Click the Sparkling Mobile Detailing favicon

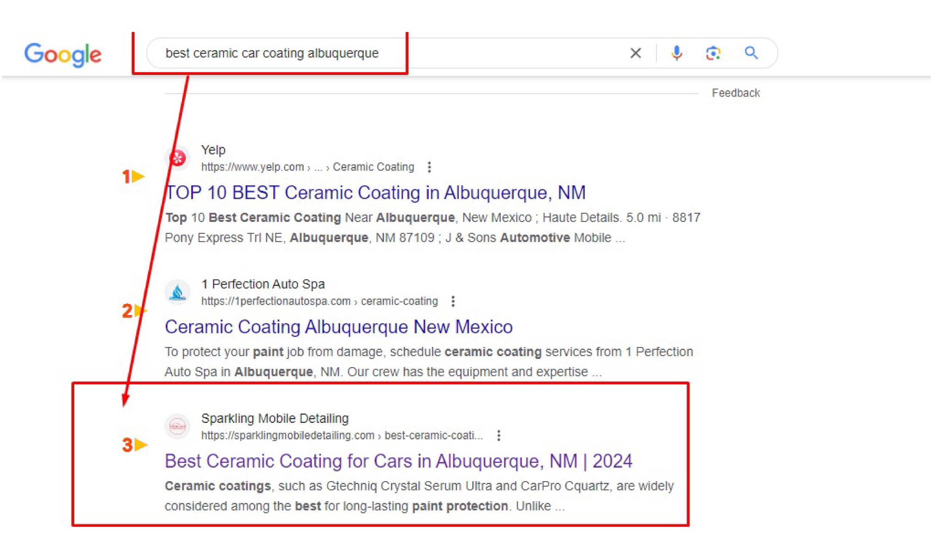[x=177, y=426]
